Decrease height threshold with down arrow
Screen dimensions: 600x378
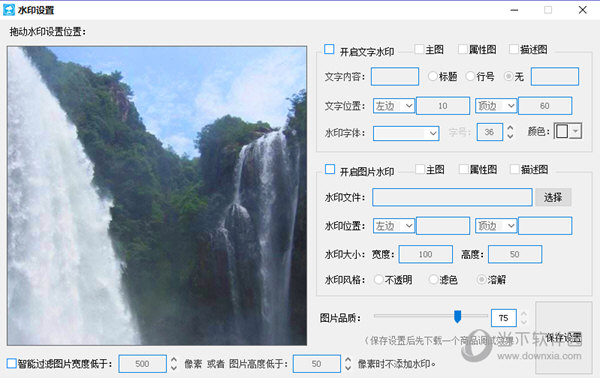point(347,368)
